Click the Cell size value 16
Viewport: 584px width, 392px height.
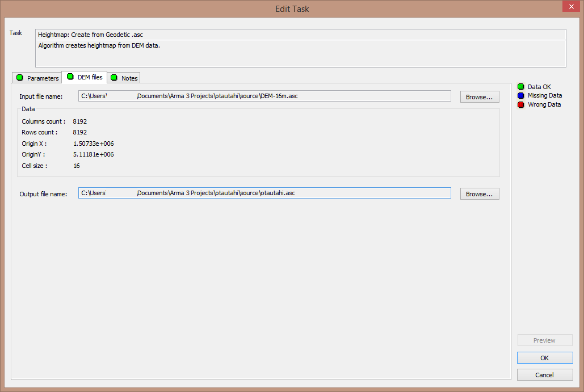click(77, 166)
